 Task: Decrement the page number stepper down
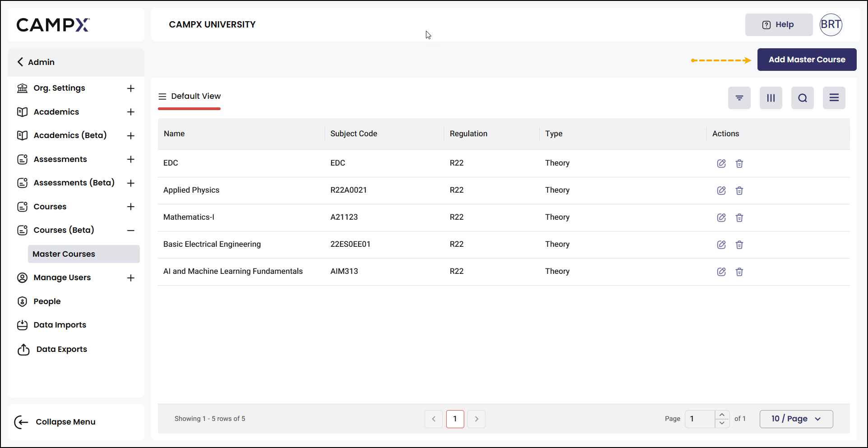point(722,423)
